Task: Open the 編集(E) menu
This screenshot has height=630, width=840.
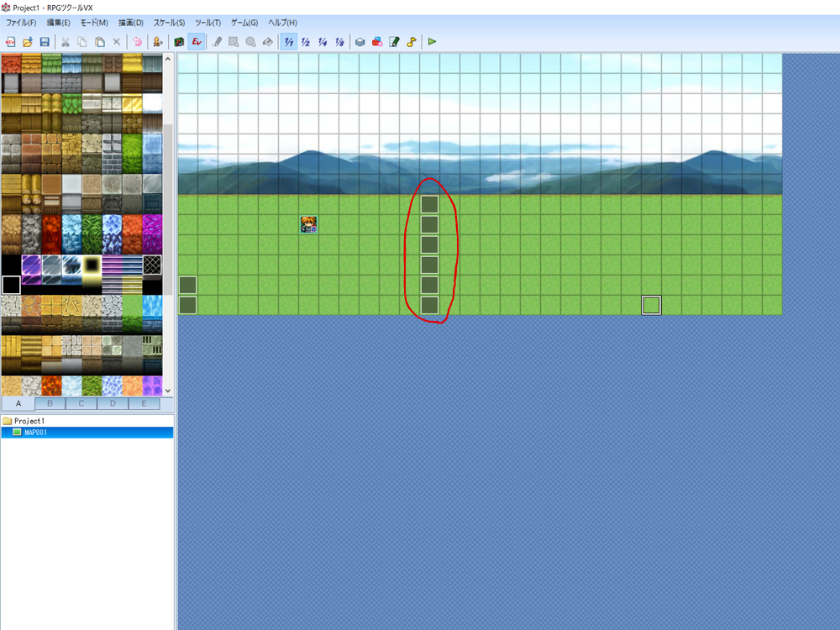Action: click(x=59, y=23)
